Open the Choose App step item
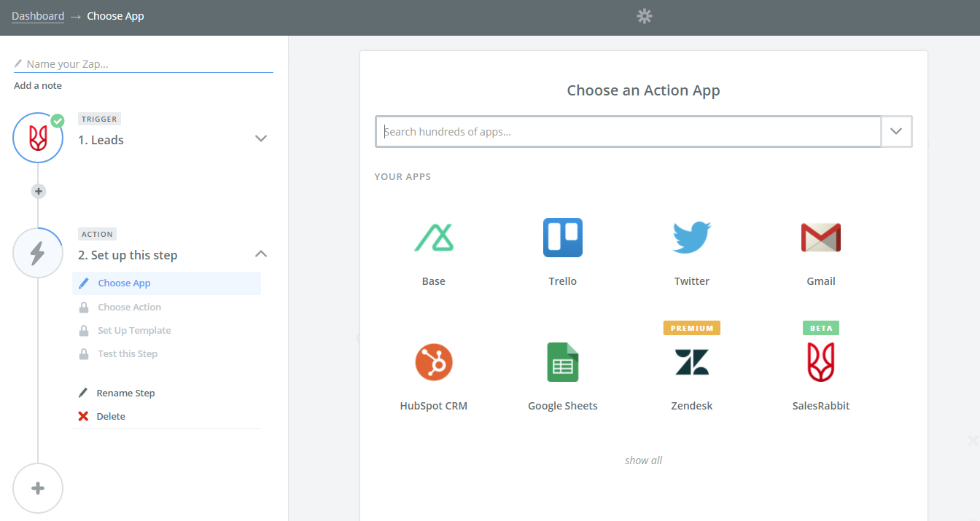The height and width of the screenshot is (521, 980). (166, 283)
